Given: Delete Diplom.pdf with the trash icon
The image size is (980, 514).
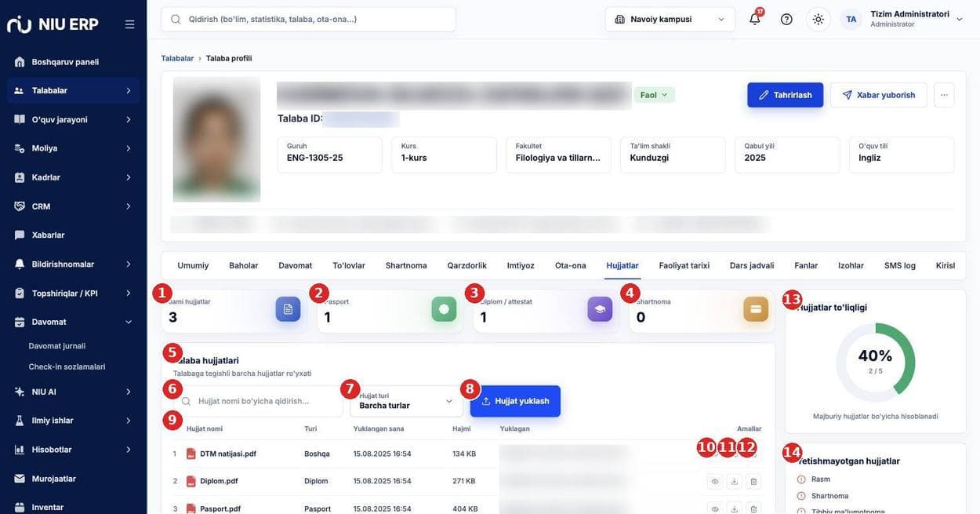Looking at the screenshot, I should (x=753, y=481).
